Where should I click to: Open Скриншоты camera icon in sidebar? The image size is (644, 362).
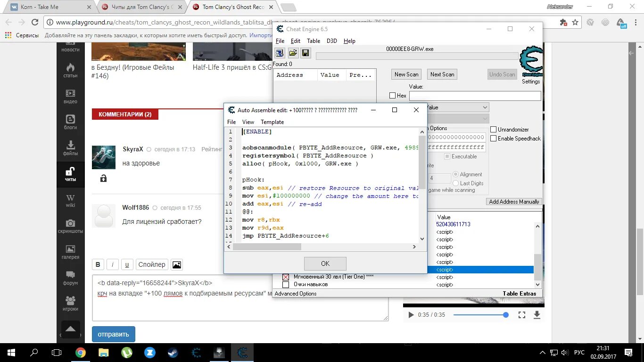(x=71, y=226)
